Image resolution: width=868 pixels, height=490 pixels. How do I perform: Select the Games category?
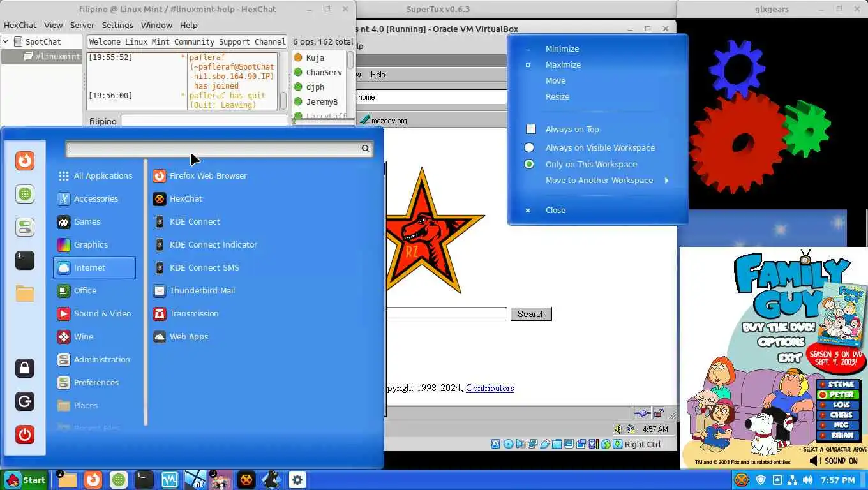click(x=94, y=222)
